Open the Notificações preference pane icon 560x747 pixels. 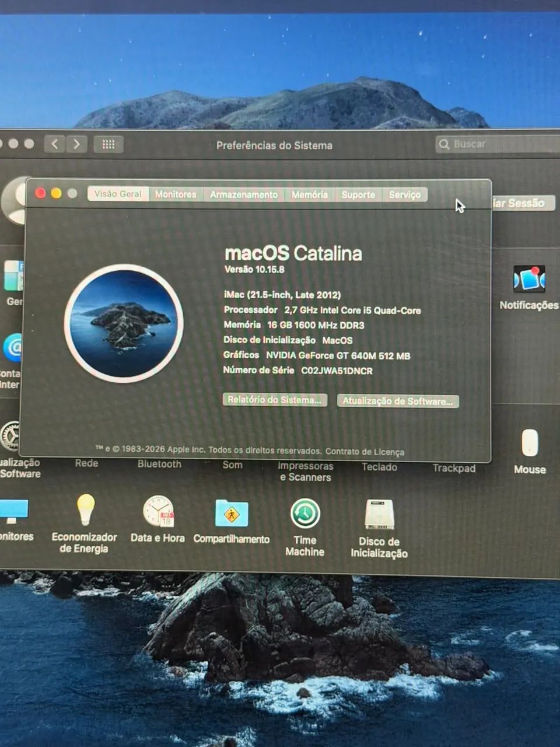click(529, 279)
